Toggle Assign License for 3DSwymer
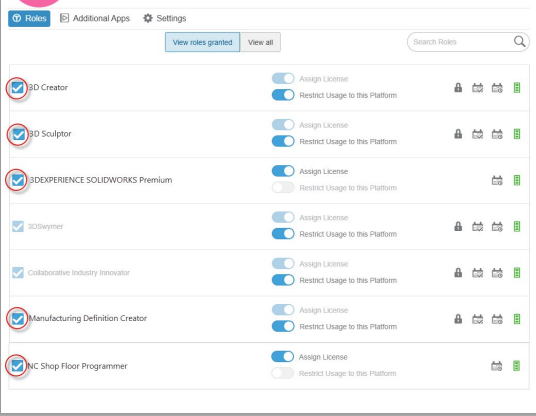The image size is (536, 416). pyautogui.click(x=283, y=217)
